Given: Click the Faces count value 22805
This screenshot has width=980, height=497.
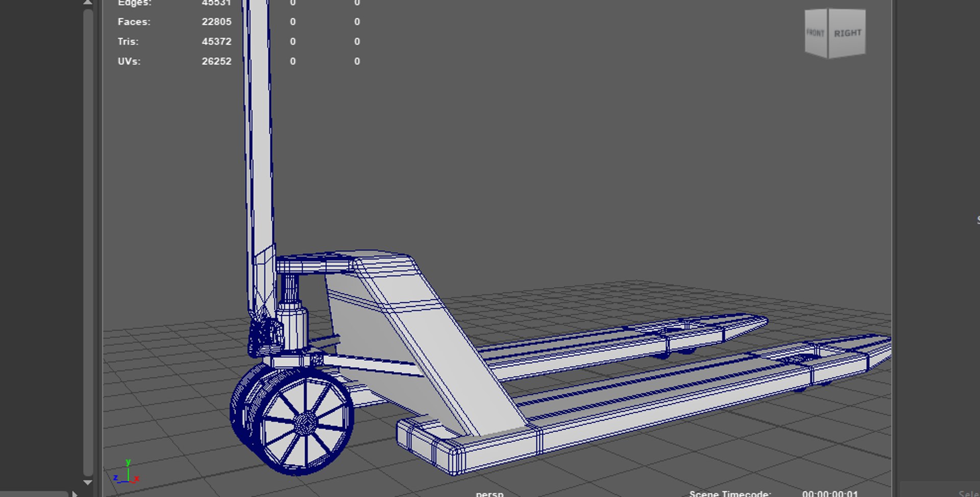Looking at the screenshot, I should 216,22.
